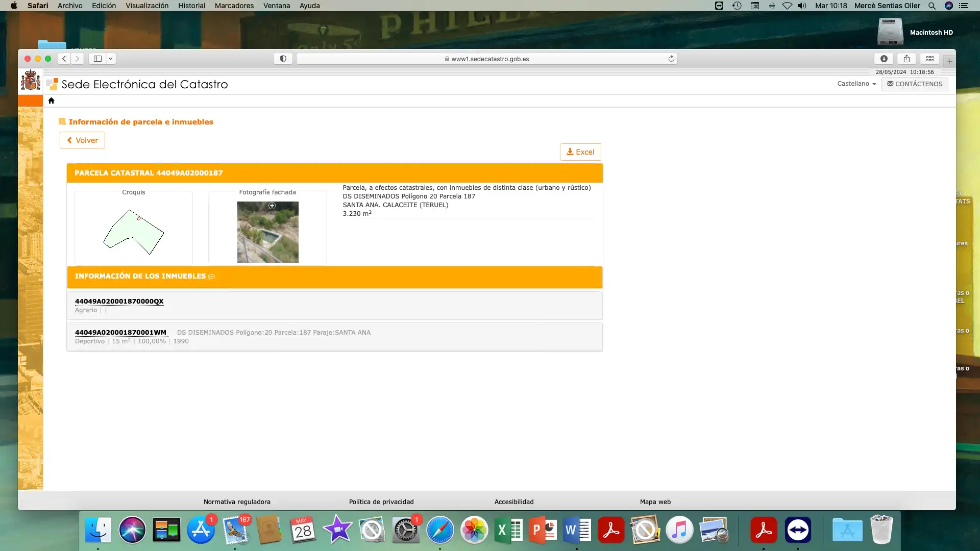Toggle the Safari sidebar button

click(97, 59)
